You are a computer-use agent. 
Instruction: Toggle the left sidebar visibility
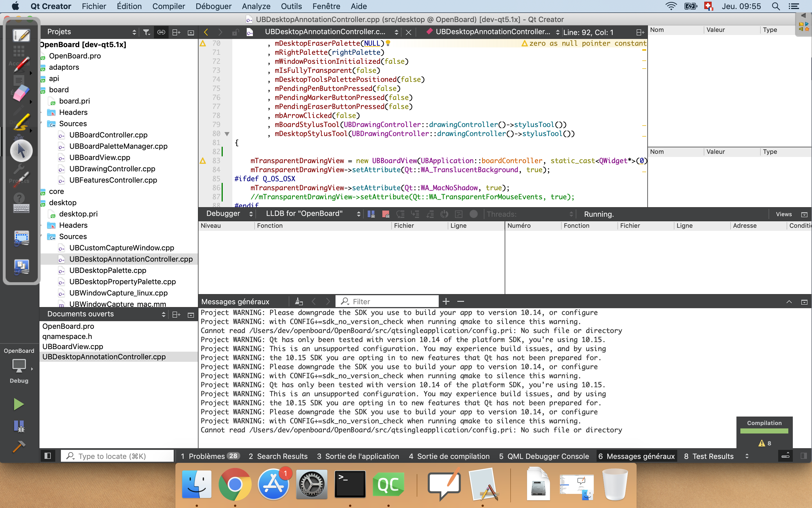coord(48,456)
